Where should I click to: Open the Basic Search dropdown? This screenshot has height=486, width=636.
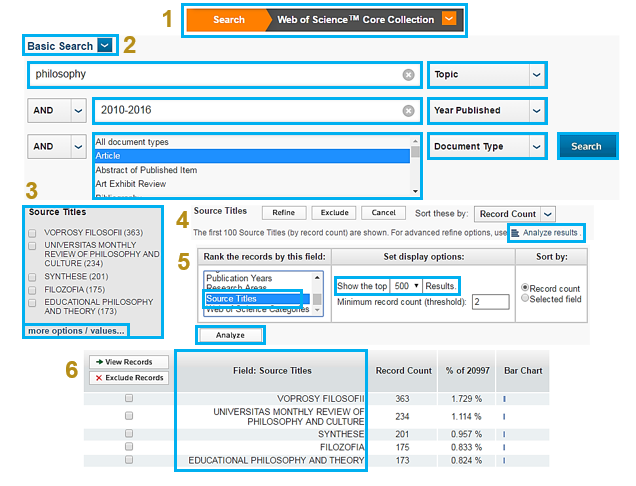pos(105,46)
